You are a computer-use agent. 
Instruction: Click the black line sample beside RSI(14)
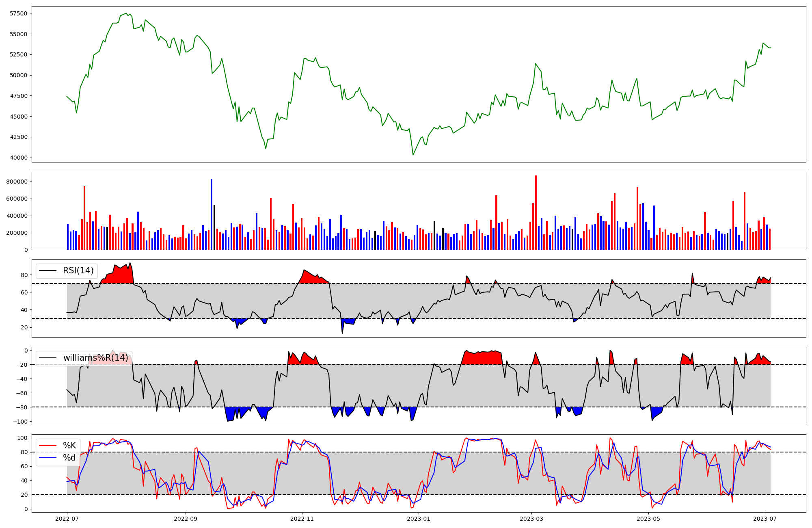pyautogui.click(x=48, y=270)
